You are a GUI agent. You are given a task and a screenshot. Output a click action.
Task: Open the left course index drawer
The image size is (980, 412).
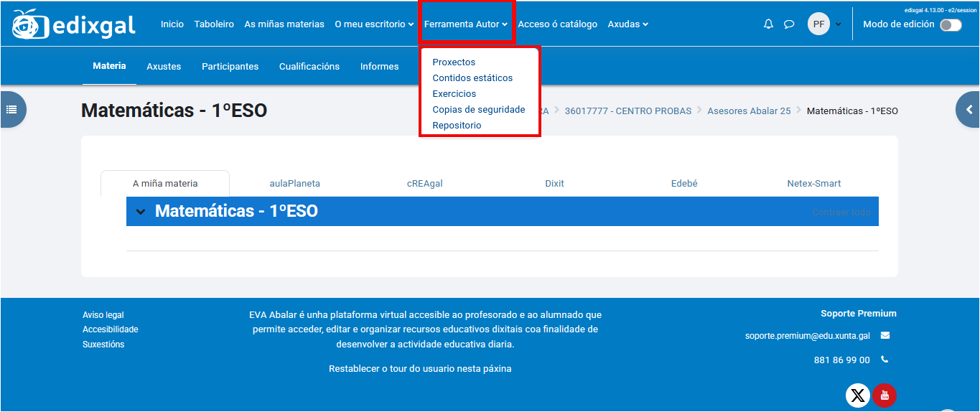(12, 110)
